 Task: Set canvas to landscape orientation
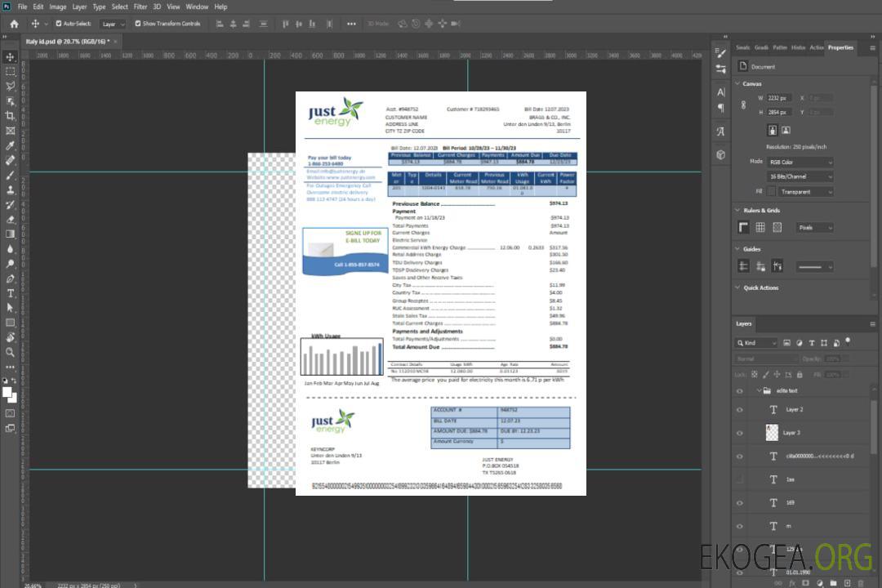pos(786,130)
